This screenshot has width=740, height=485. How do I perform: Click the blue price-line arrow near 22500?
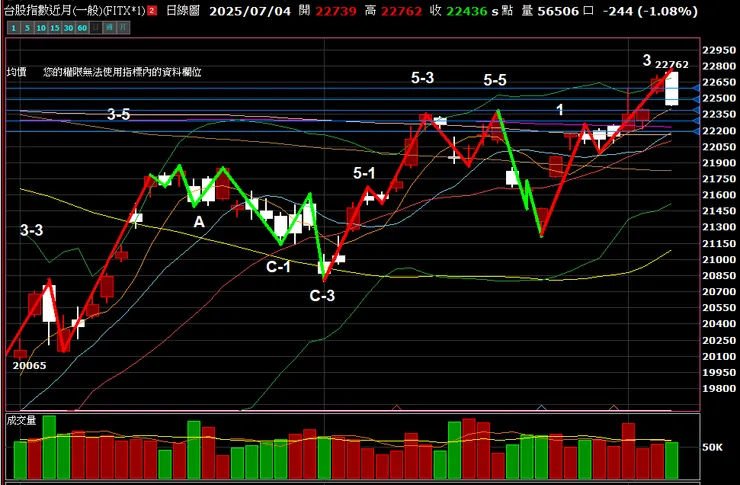coord(696,99)
